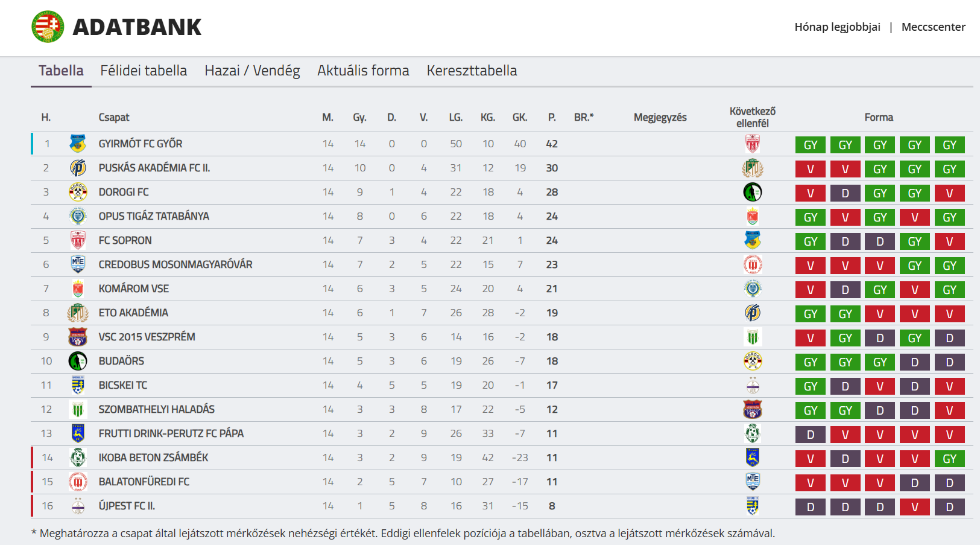Screen dimensions: 980x545
Task: Click Gyirmót FC Győr team crest
Action: (78, 144)
